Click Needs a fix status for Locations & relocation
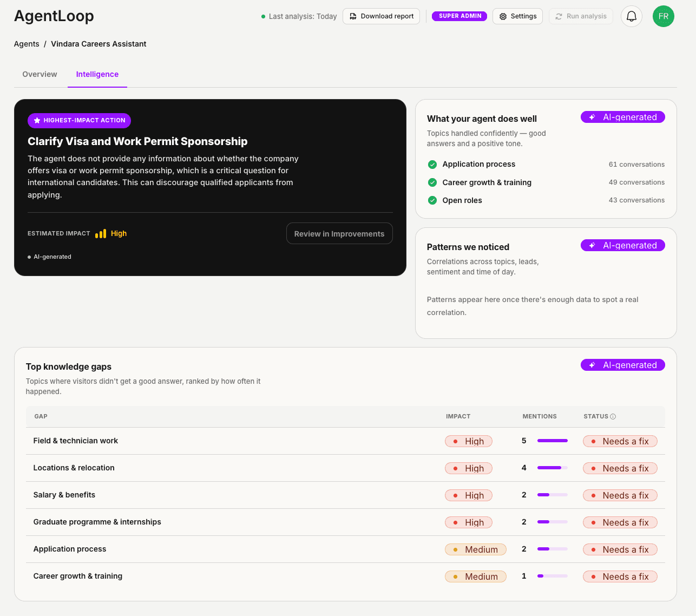The height and width of the screenshot is (616, 696). click(620, 468)
